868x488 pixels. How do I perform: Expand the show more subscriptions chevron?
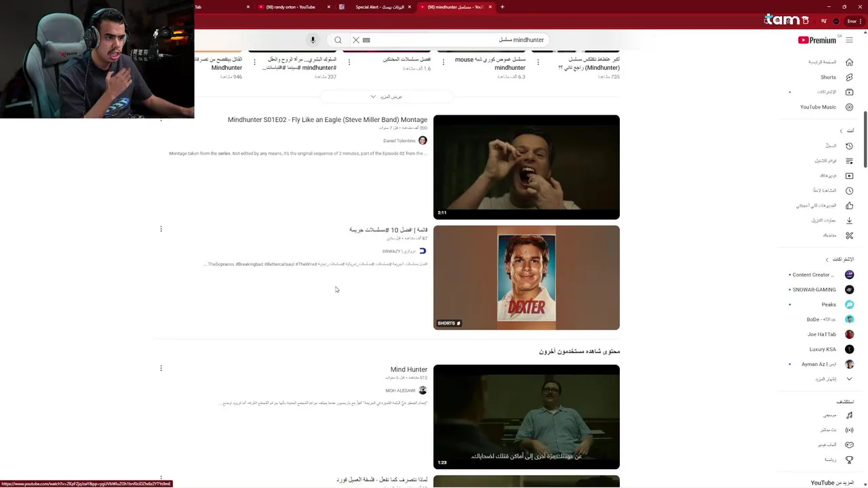click(x=849, y=379)
